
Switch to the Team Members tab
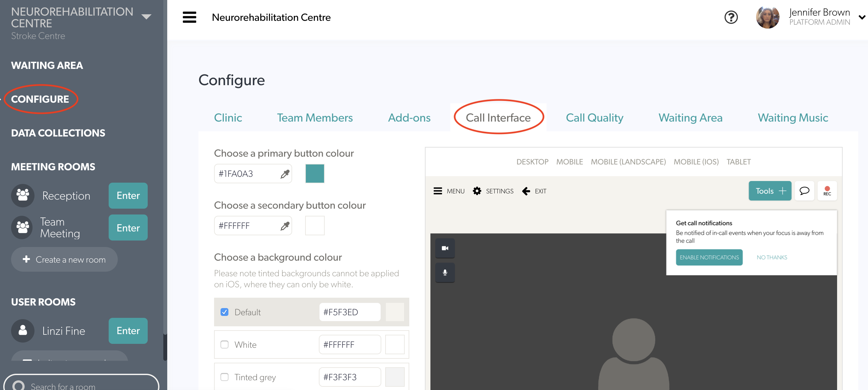pos(315,117)
